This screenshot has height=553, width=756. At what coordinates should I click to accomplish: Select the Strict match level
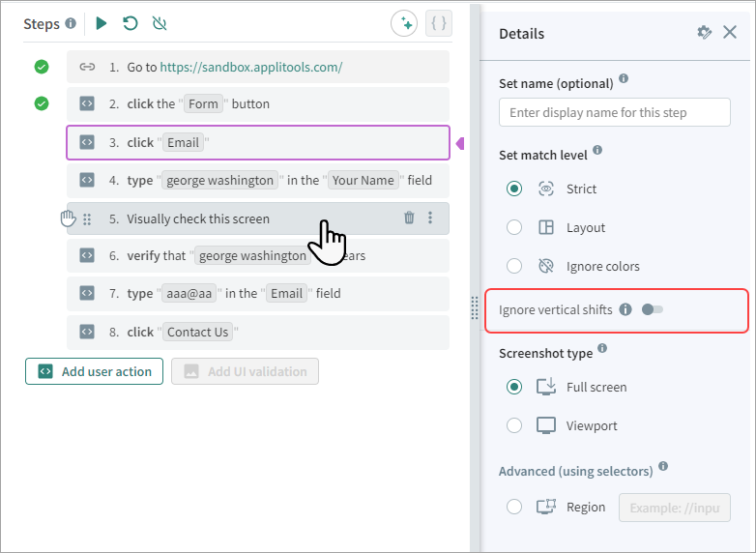point(514,189)
